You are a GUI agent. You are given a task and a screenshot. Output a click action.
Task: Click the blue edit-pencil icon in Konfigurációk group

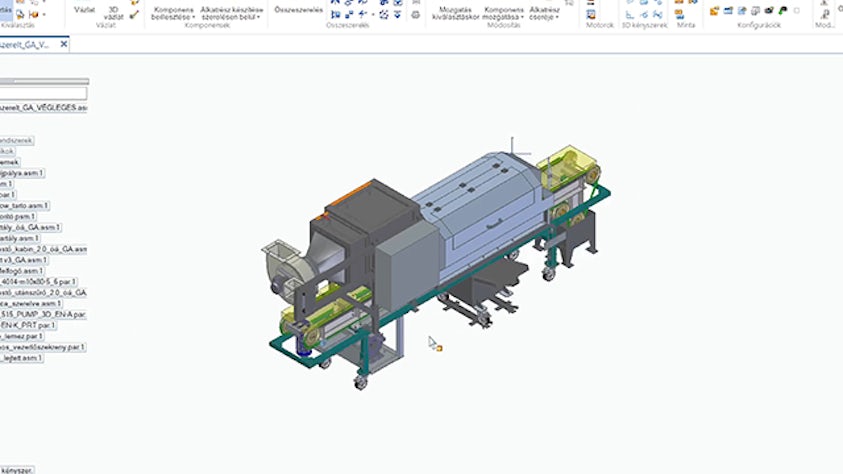coord(742,10)
